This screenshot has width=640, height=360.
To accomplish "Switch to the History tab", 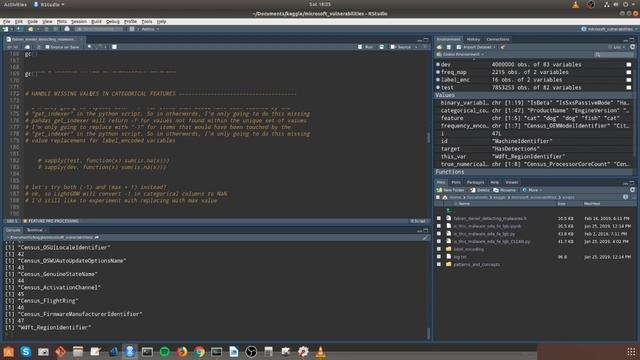I will tap(473, 39).
